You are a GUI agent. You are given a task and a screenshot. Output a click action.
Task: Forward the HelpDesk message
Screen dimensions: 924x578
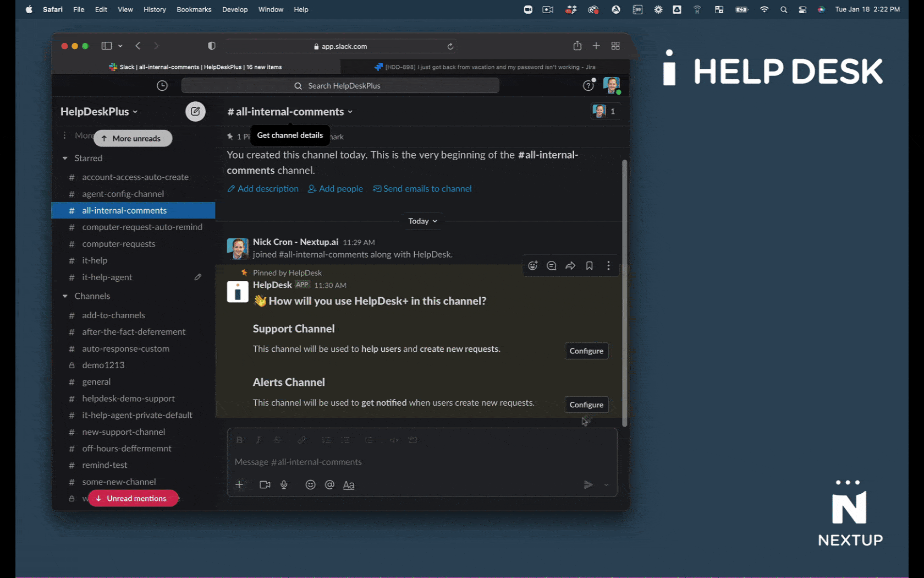pyautogui.click(x=570, y=266)
